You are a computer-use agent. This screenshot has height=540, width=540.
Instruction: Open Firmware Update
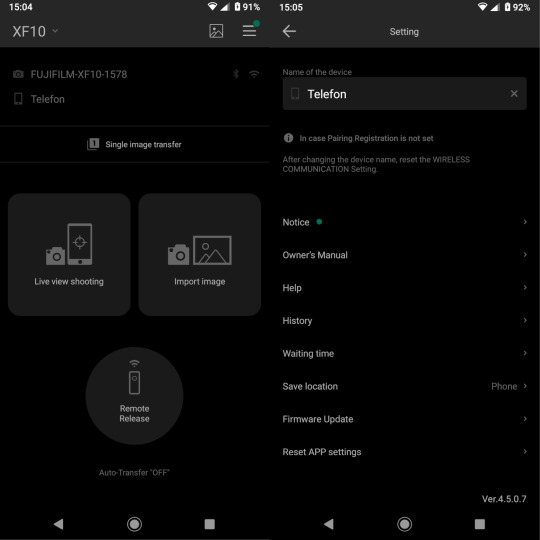(x=404, y=419)
